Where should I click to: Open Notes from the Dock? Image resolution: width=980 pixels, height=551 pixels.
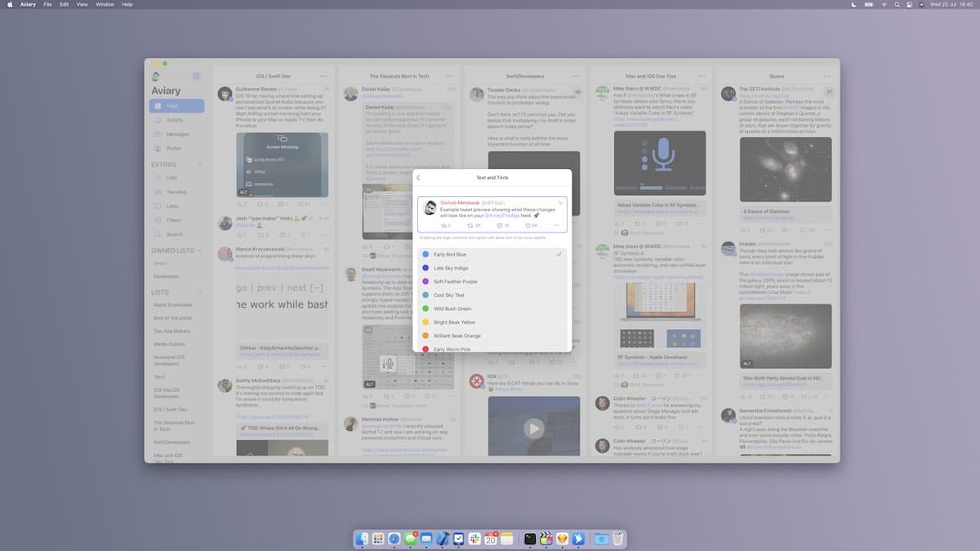[506, 539]
